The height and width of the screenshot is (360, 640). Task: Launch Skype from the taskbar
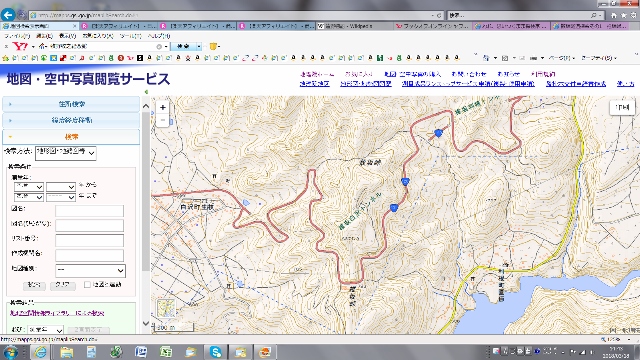click(x=215, y=351)
